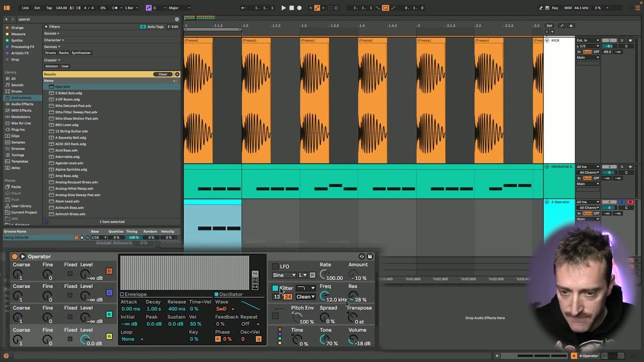
Task: Click the Volume knob at -18 dB
Action: (x=354, y=340)
